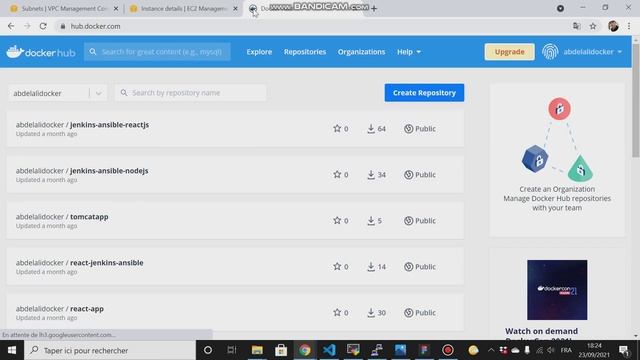Viewport: 640px width, 360px height.
Task: Click Create an Organization text
Action: tap(557, 189)
